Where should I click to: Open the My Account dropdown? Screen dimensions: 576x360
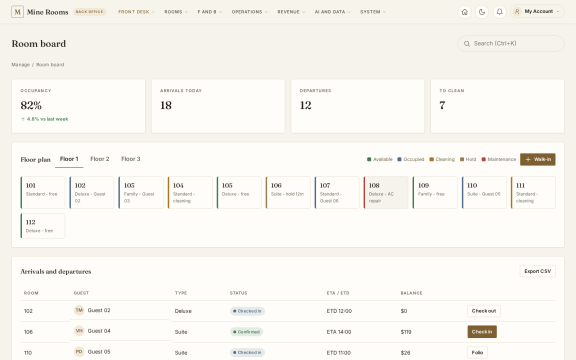point(537,12)
